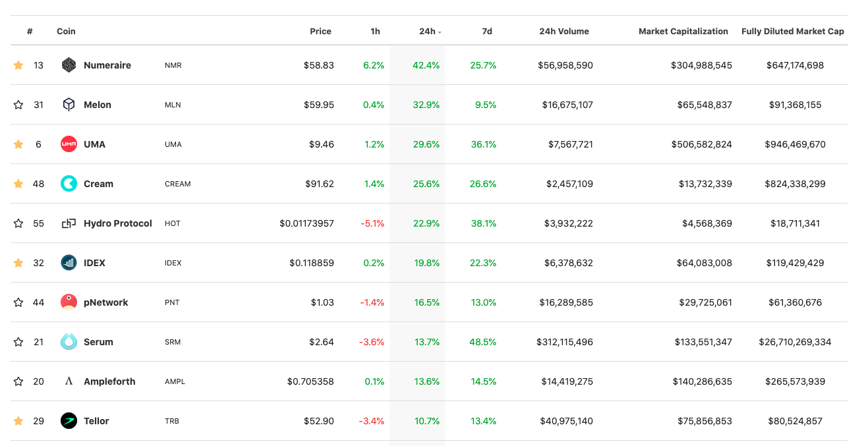Sort by Fully Diluted Market Cap header
868x446 pixels.
click(793, 32)
